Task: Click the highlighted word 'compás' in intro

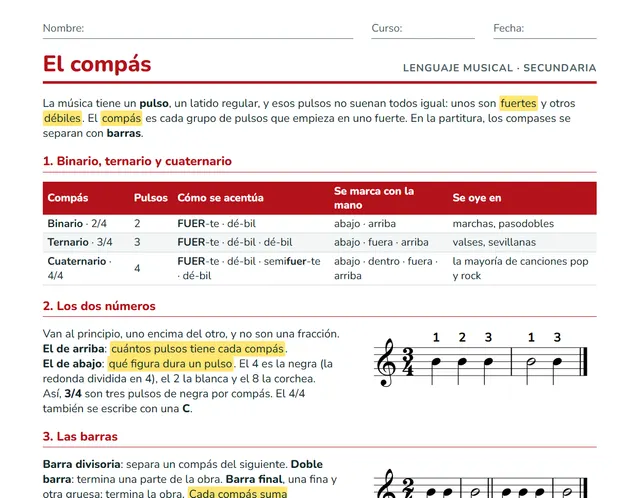Action: point(121,118)
